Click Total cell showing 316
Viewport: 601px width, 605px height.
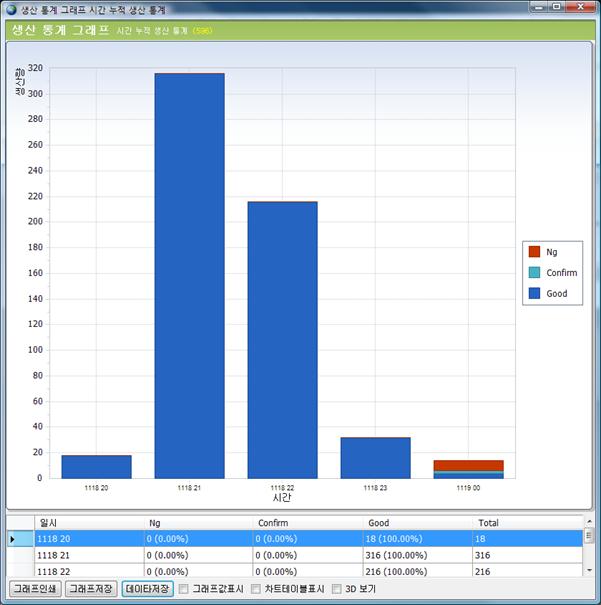tap(527, 555)
